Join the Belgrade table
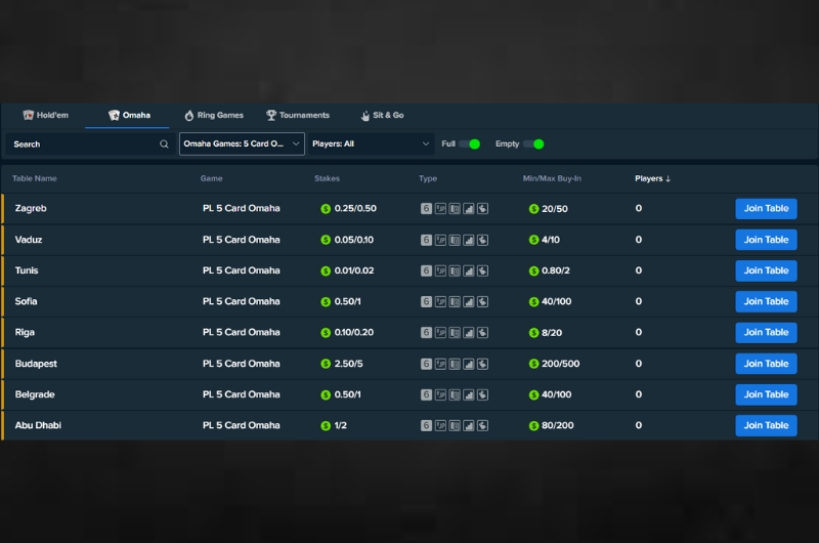 coord(766,394)
